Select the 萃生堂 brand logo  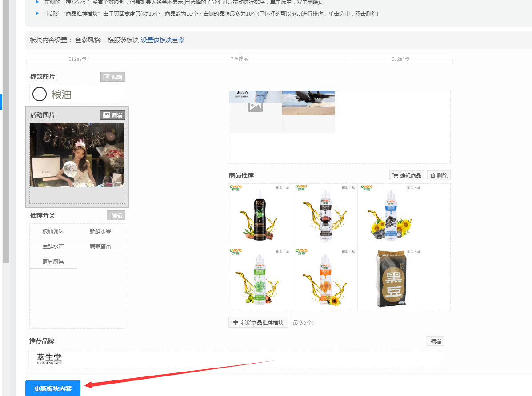click(49, 358)
